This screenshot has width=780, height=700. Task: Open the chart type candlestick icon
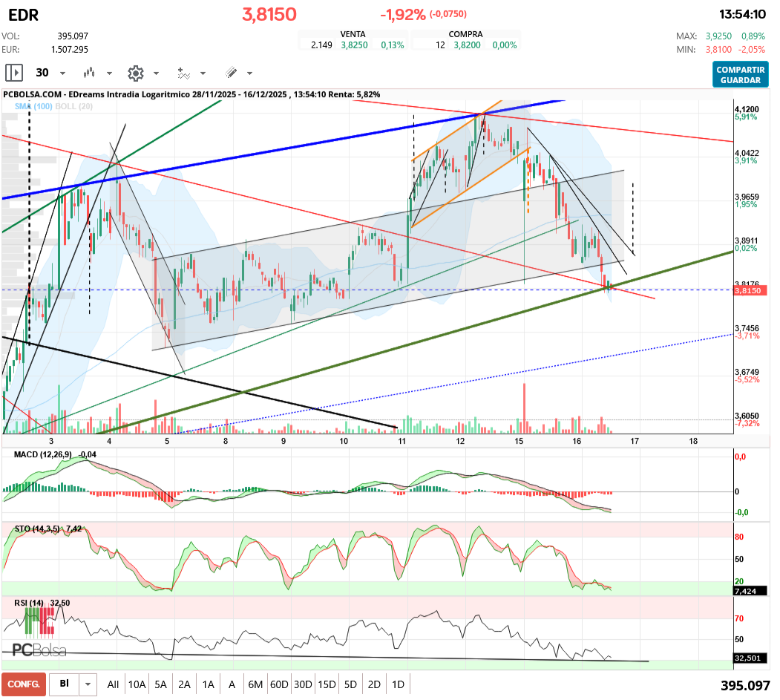(89, 73)
